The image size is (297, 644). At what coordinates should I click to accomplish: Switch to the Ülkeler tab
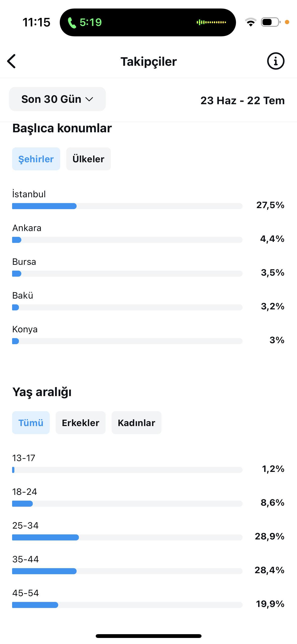click(x=88, y=159)
